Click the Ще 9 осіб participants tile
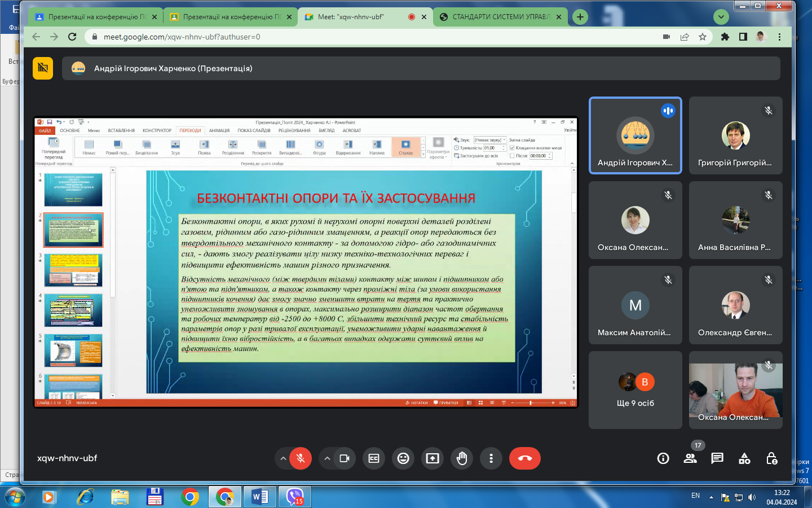 (636, 390)
